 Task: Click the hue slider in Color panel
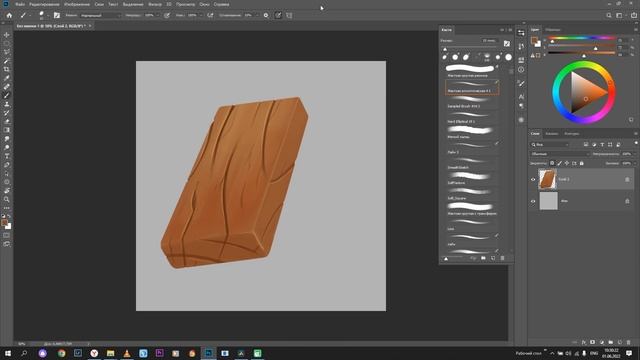tap(582, 38)
